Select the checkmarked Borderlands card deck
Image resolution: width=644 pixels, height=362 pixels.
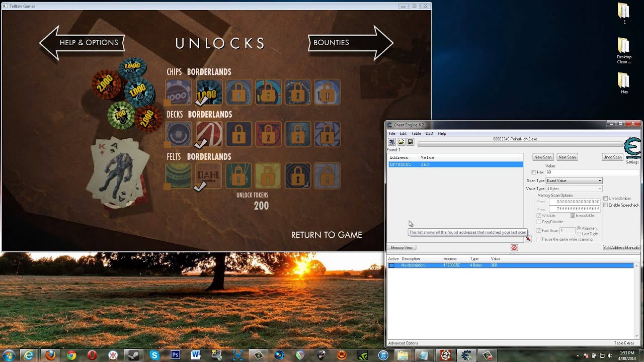[208, 134]
